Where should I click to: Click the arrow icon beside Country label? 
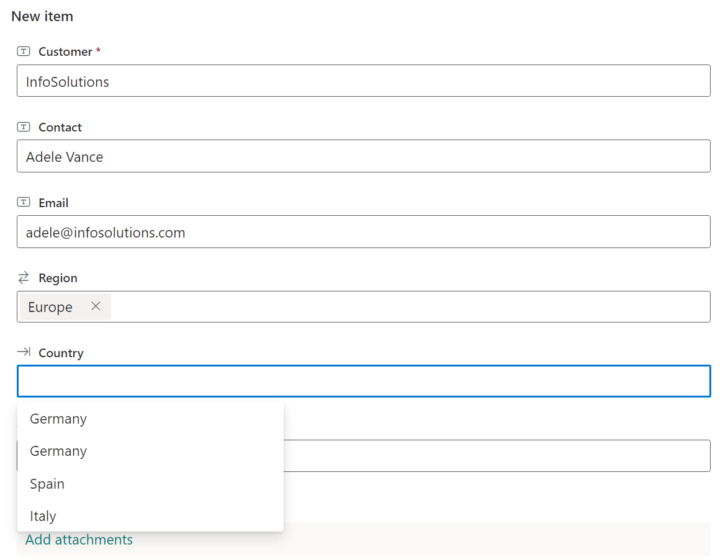coord(24,353)
